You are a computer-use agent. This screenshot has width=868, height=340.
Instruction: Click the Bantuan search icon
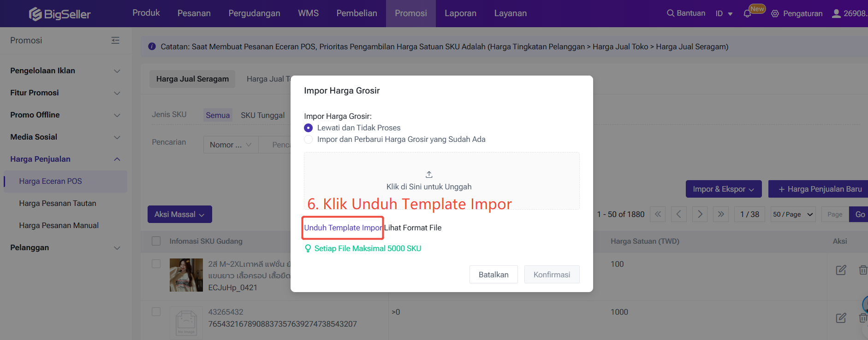(x=670, y=13)
